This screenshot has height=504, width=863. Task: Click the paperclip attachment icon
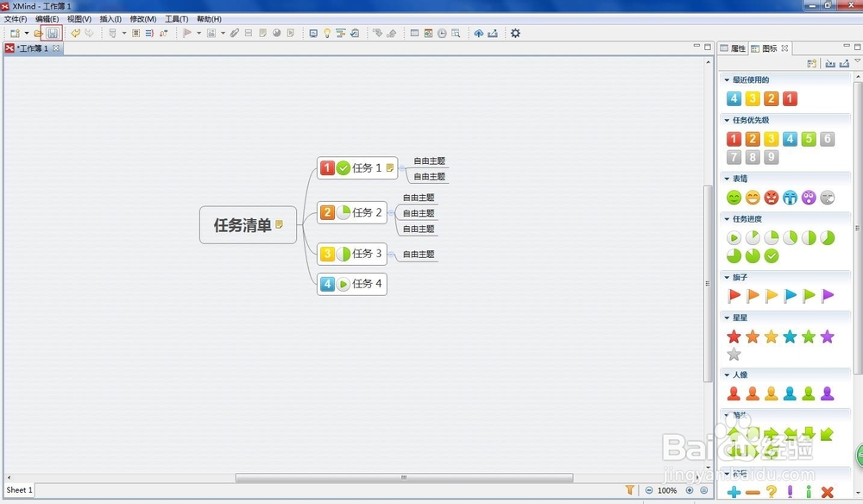pyautogui.click(x=235, y=34)
